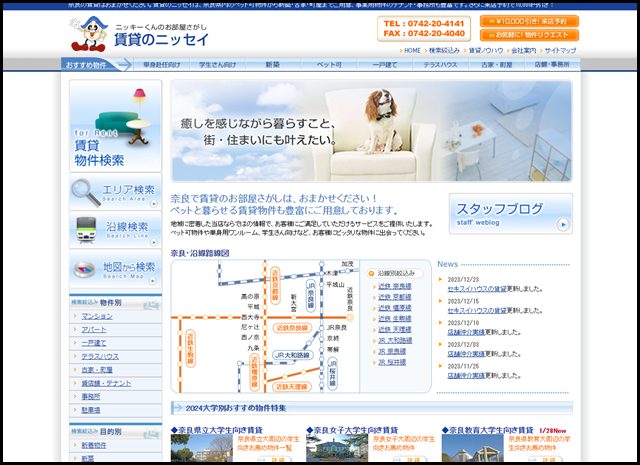
Task: Open 店舗仲介実績 news dated 2023/12/10
Action: 466,332
